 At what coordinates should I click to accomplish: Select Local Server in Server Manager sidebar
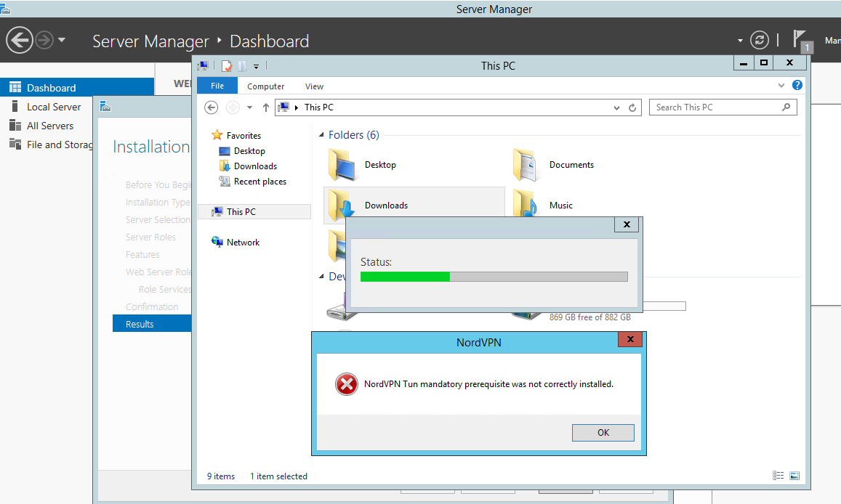point(54,107)
